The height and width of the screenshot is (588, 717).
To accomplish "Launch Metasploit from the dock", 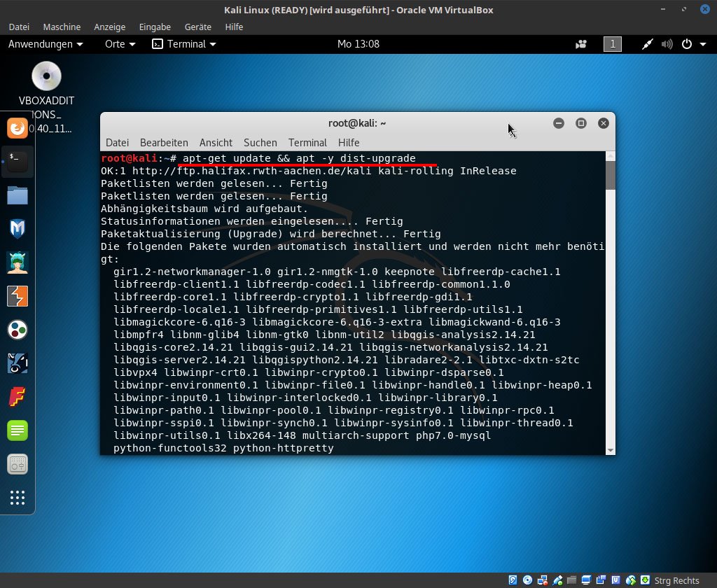I will (x=18, y=229).
